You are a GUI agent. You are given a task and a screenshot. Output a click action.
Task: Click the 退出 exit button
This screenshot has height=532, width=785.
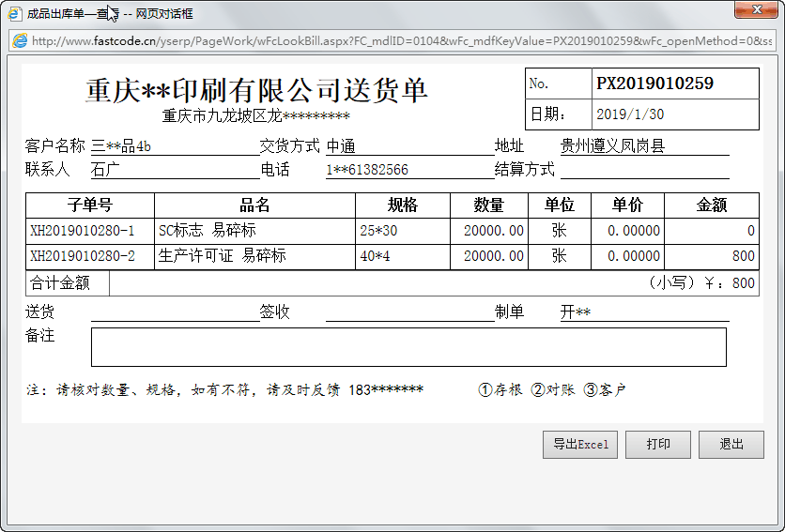(731, 445)
